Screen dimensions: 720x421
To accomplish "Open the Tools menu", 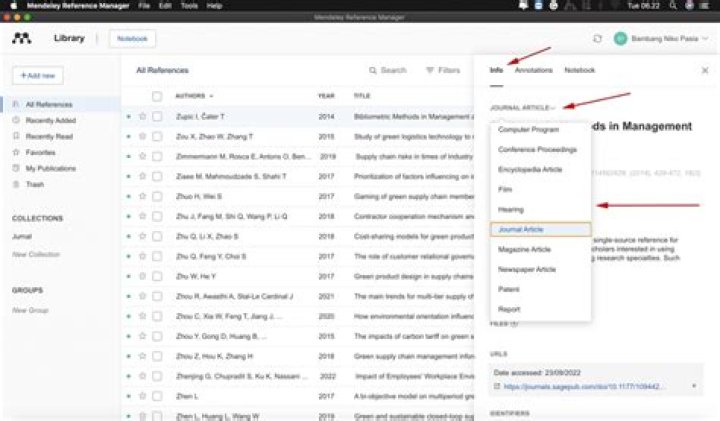I will [x=189, y=6].
